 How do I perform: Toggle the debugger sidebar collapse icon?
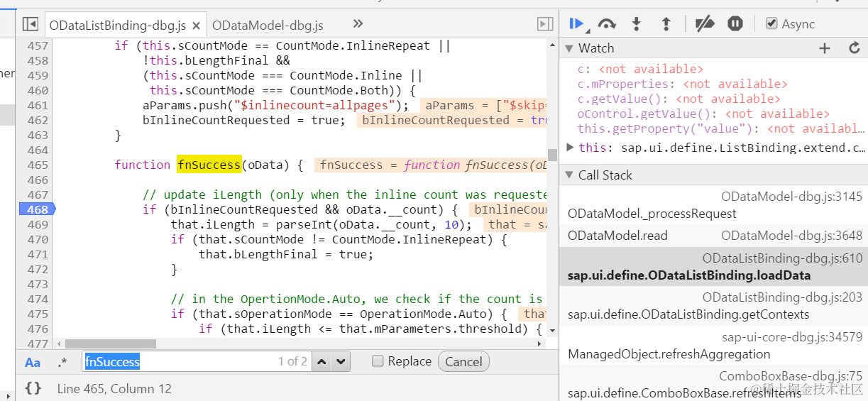545,24
